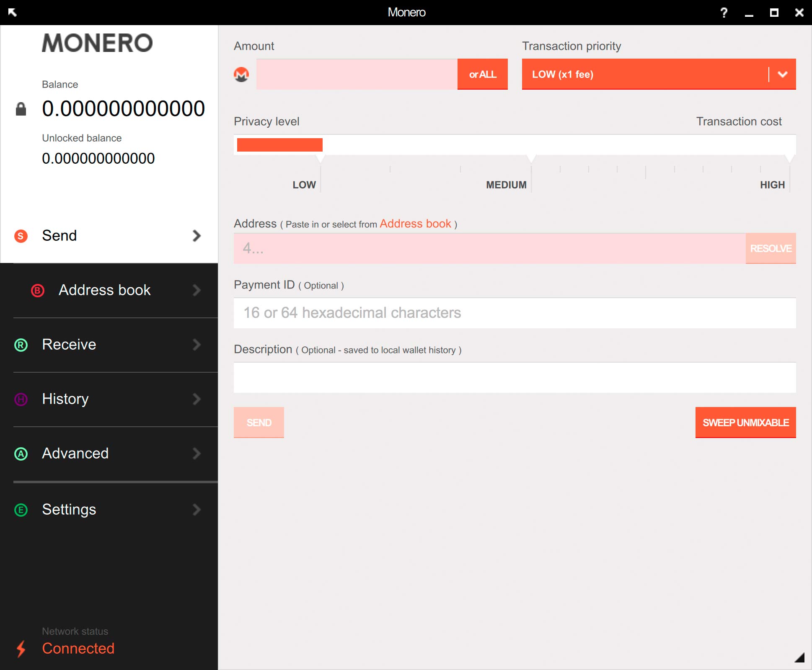812x670 pixels.
Task: Click the Monero logo icon in Send
Action: click(241, 74)
